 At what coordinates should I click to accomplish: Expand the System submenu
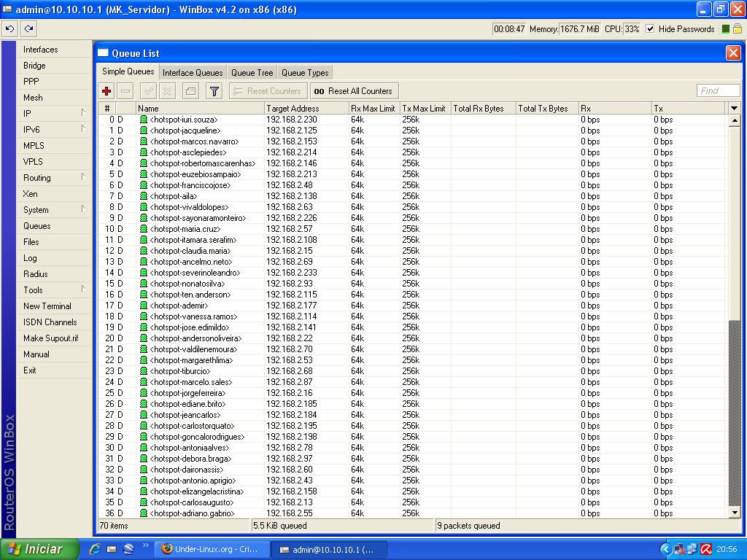pos(83,209)
